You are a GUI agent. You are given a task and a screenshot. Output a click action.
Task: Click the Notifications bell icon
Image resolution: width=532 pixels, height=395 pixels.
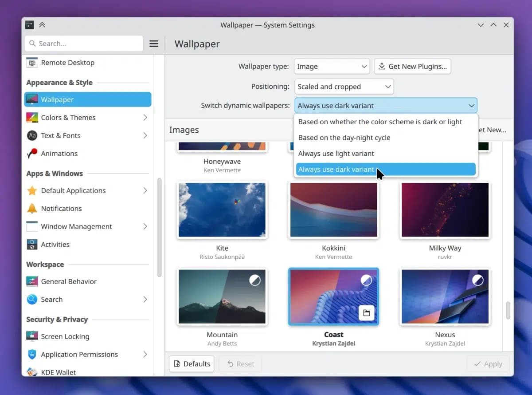point(32,209)
